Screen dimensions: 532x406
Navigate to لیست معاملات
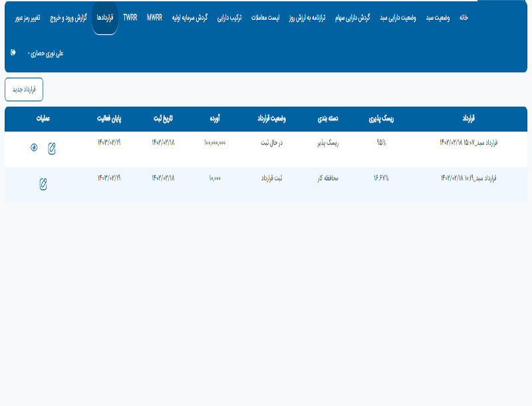(264, 18)
